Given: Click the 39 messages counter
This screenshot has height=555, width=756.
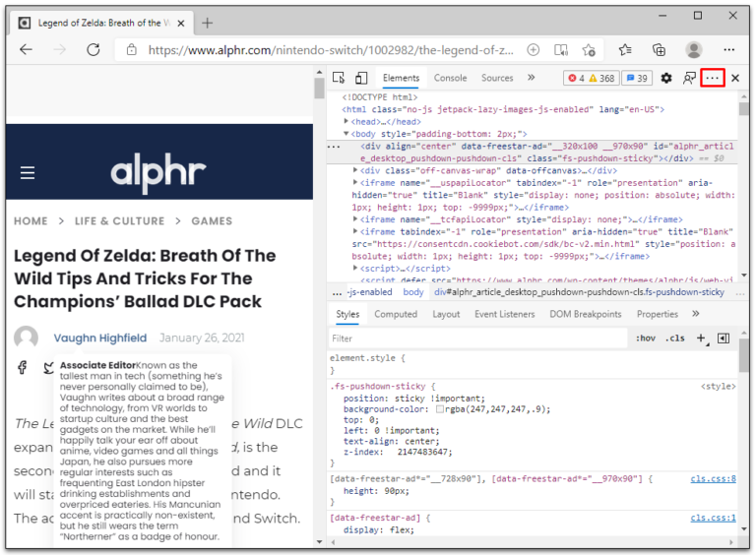Looking at the screenshot, I should pos(637,78).
